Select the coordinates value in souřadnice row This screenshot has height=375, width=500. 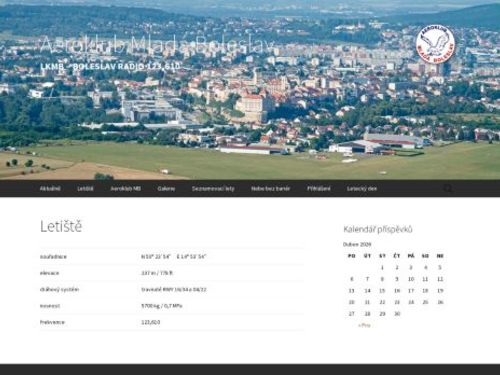[174, 257]
